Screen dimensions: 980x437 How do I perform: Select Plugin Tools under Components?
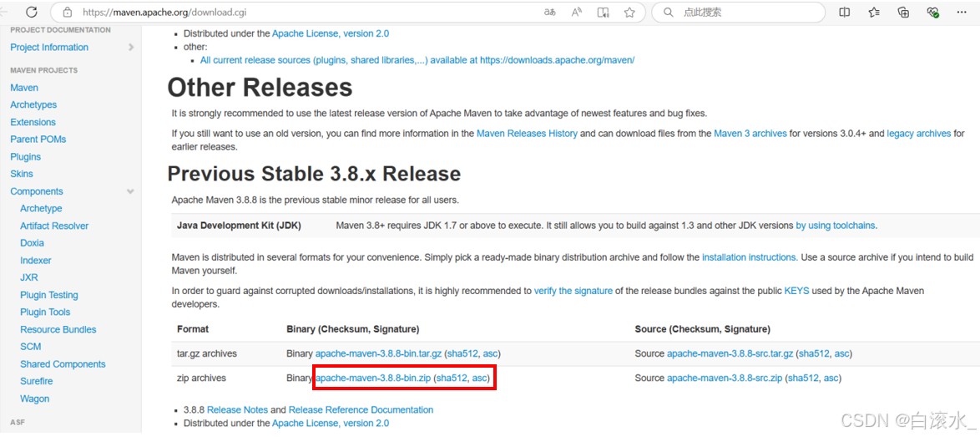coord(45,312)
